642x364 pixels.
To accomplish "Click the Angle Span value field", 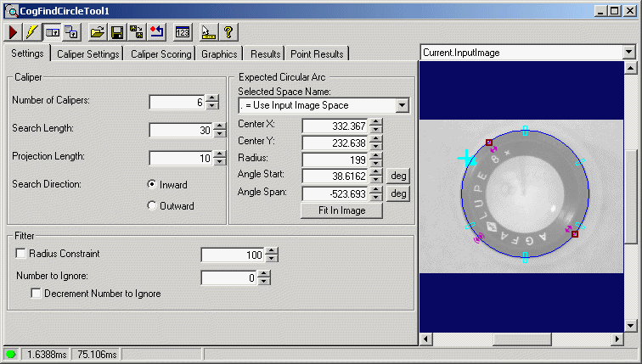I will tap(335, 193).
